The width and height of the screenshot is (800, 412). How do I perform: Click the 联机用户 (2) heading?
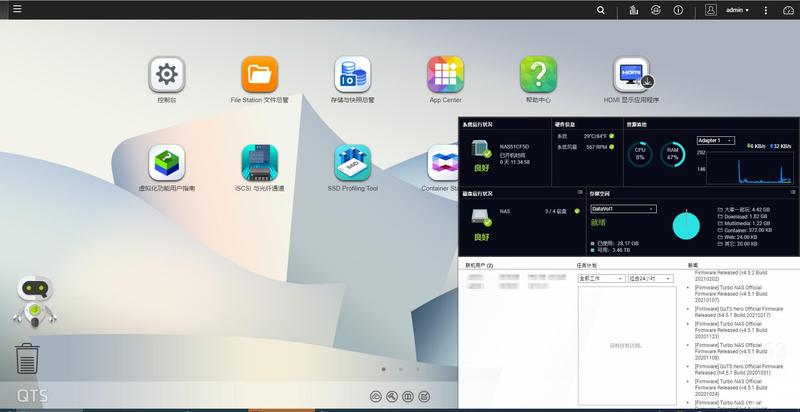pyautogui.click(x=479, y=266)
